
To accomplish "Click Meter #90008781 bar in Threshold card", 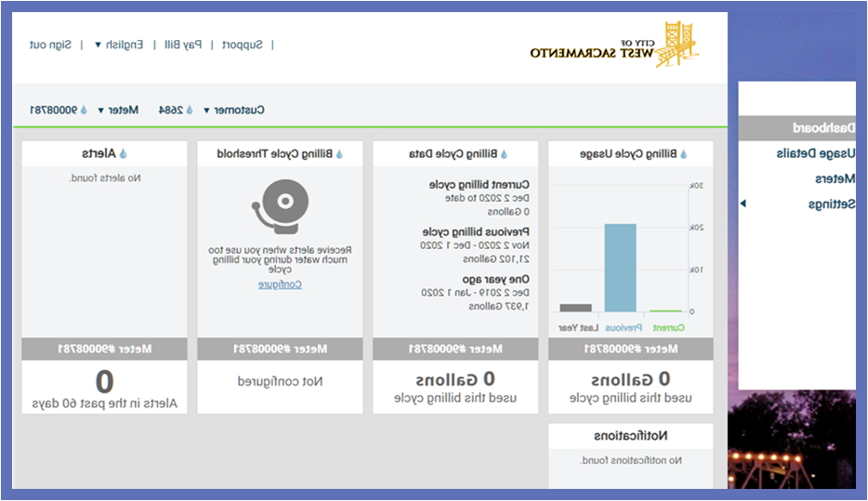I will (x=280, y=349).
